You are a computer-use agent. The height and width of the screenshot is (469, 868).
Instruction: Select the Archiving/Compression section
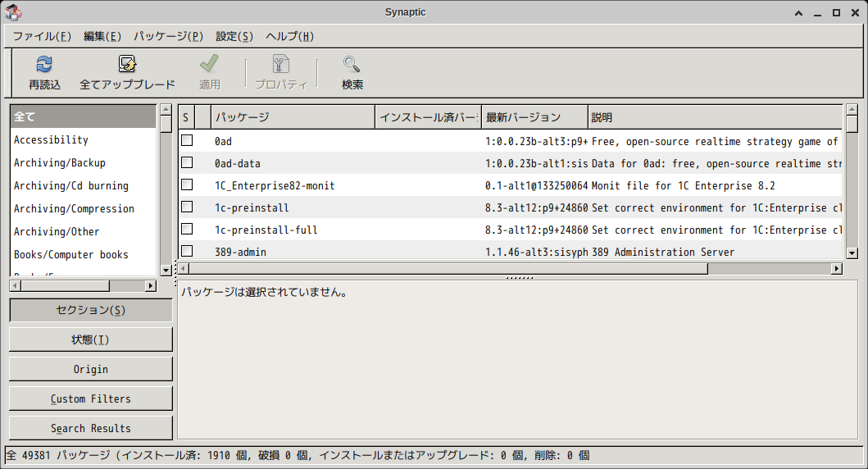pyautogui.click(x=83, y=209)
